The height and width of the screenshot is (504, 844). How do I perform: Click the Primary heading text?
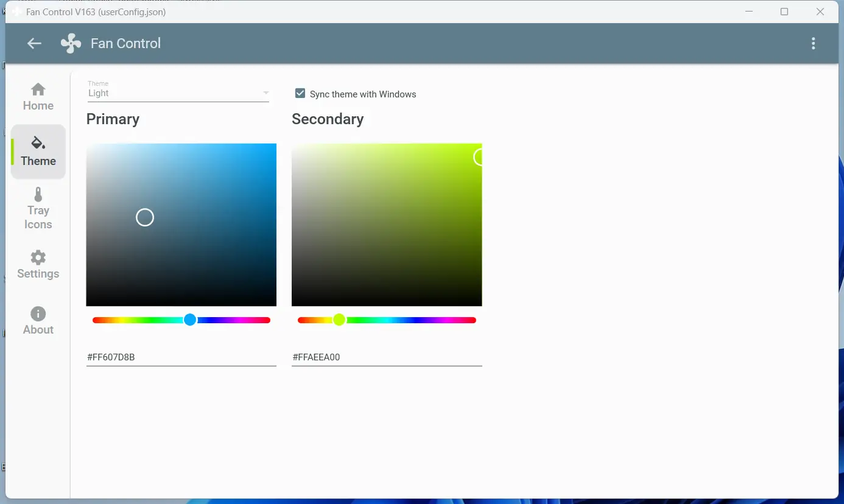[113, 119]
